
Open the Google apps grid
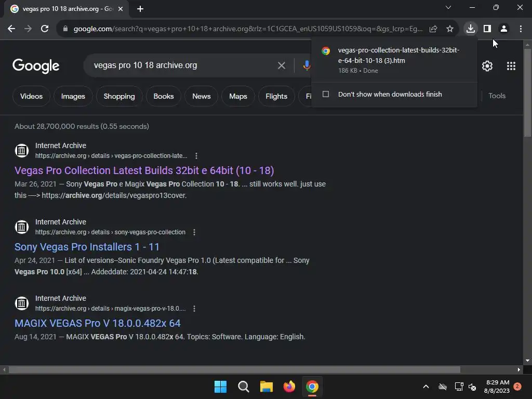[511, 66]
